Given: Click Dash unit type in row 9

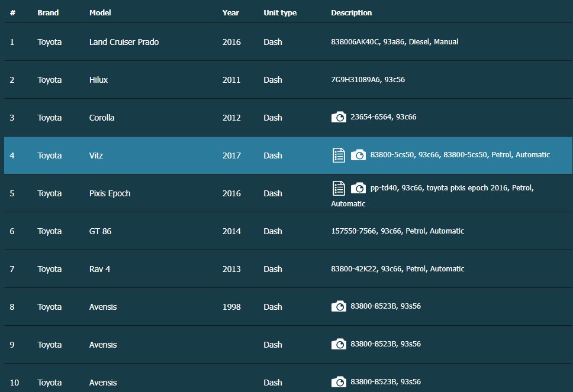Looking at the screenshot, I should pos(273,345).
